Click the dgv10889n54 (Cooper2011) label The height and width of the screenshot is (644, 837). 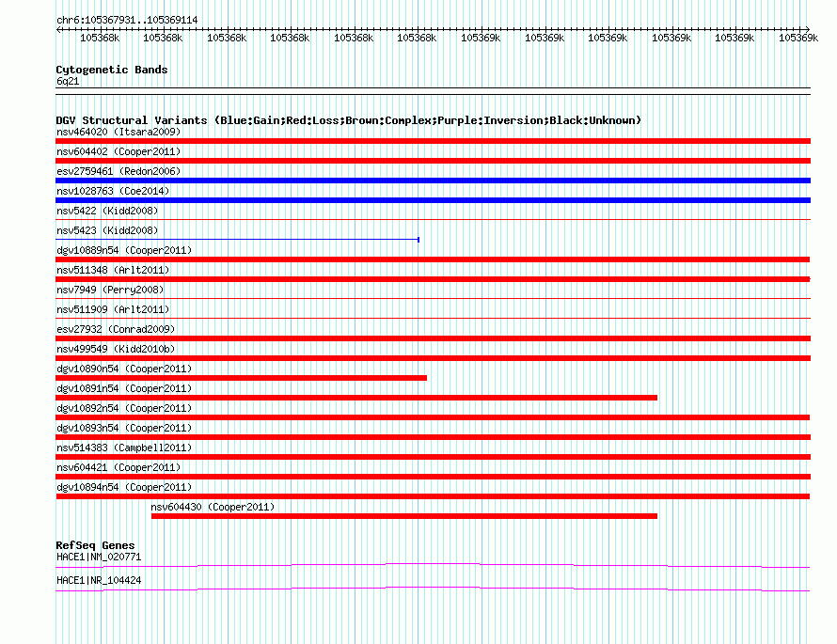(124, 250)
